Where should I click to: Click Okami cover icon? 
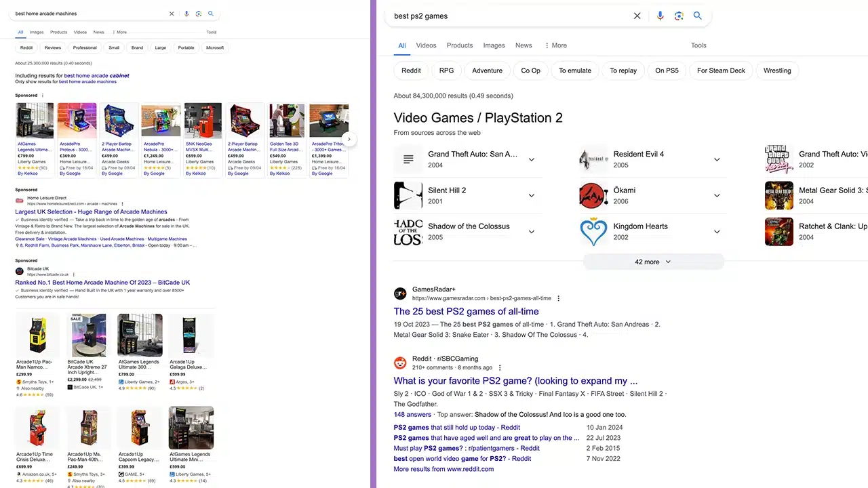[x=593, y=195]
